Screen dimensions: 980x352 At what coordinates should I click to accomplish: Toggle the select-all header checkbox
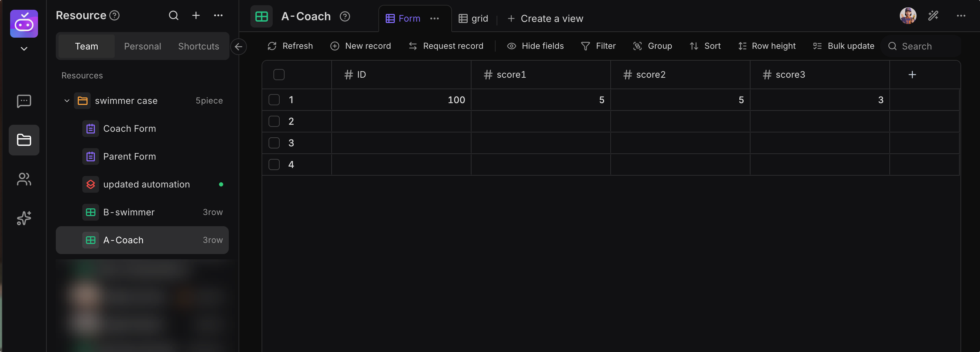279,75
